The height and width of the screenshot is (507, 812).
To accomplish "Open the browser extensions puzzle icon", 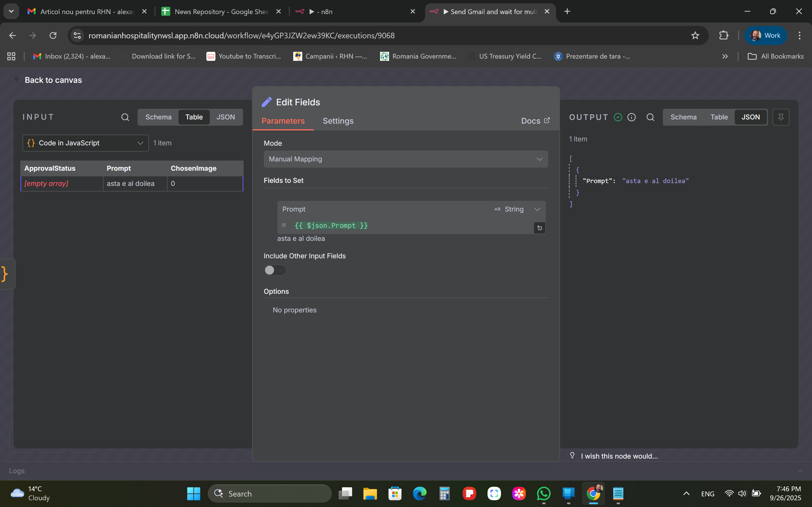I will coord(723,35).
